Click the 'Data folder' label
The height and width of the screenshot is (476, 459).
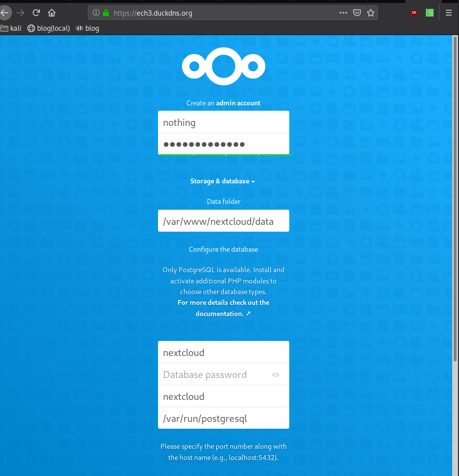tap(223, 201)
